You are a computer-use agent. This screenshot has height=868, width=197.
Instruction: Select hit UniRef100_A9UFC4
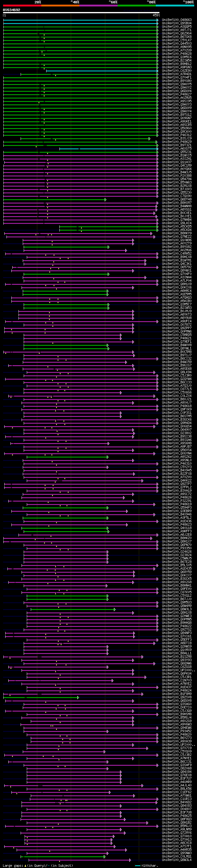(x=177, y=321)
